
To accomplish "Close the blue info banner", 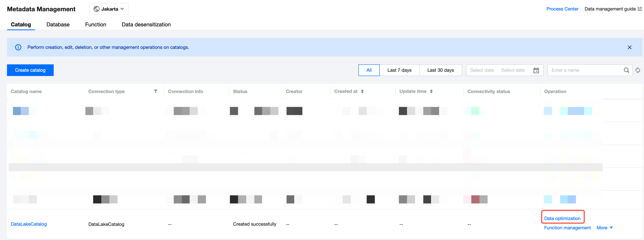I will click(629, 47).
